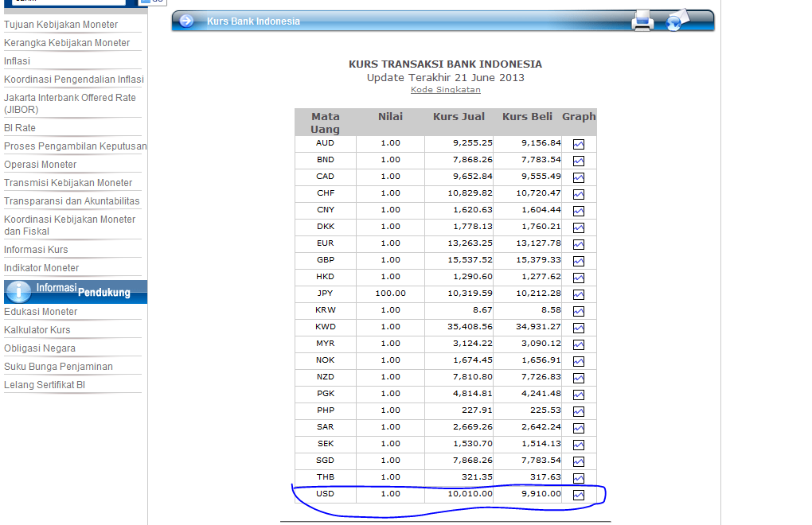This screenshot has height=525, width=812.
Task: Open Koordinasi Kebijakan Moneter dan Fiskal
Action: [70, 225]
